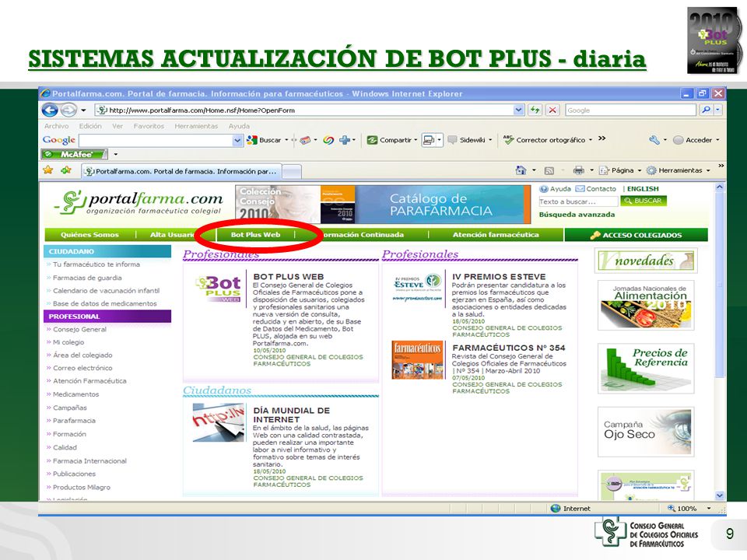
Task: Click the Farmacias de guardia sidebar link
Action: pos(87,278)
